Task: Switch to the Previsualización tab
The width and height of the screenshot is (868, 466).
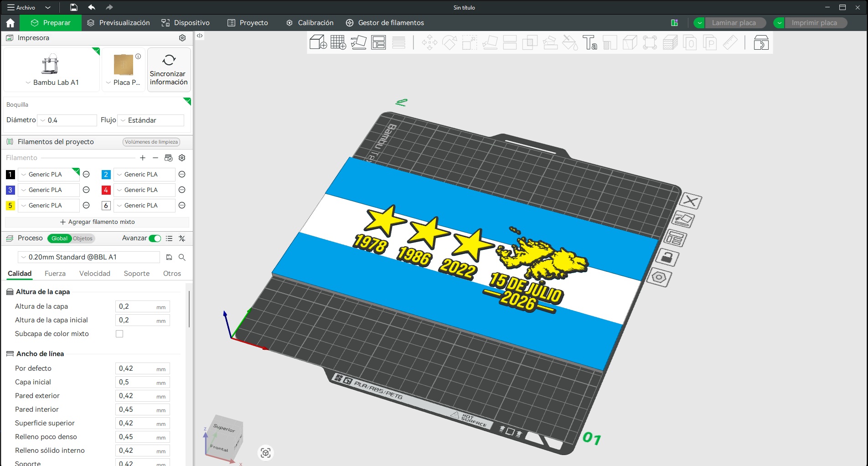Action: tap(119, 23)
